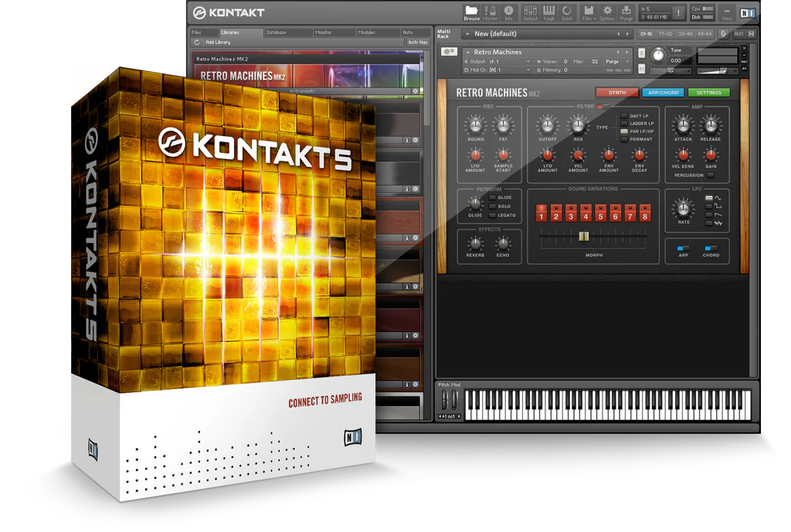Open the Output st. 1 dropdown
This screenshot has height=532, width=791.
click(497, 62)
